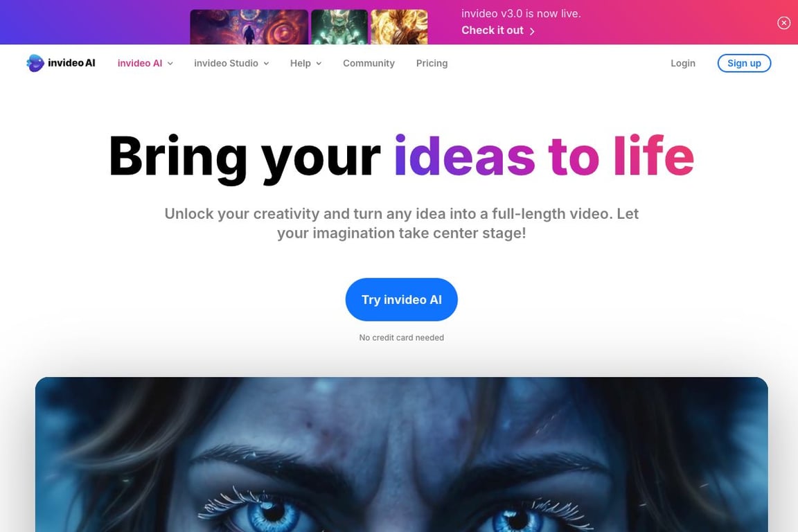
Task: Click the golden fiery banner thumbnail
Action: (x=399, y=27)
